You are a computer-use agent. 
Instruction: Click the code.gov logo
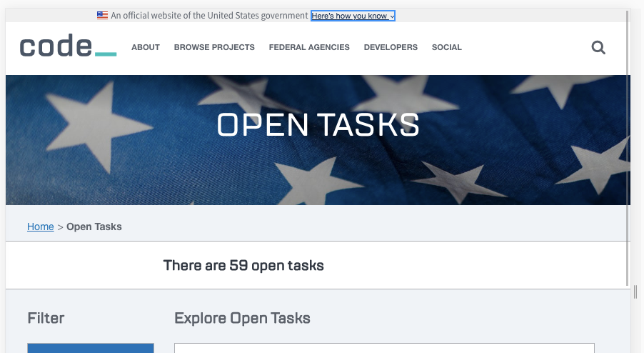coord(68,46)
